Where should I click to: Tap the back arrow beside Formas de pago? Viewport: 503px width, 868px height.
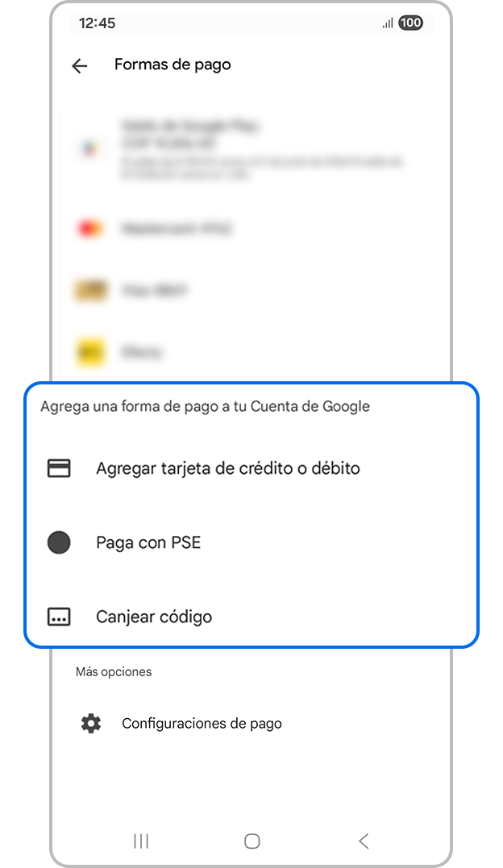click(x=80, y=66)
